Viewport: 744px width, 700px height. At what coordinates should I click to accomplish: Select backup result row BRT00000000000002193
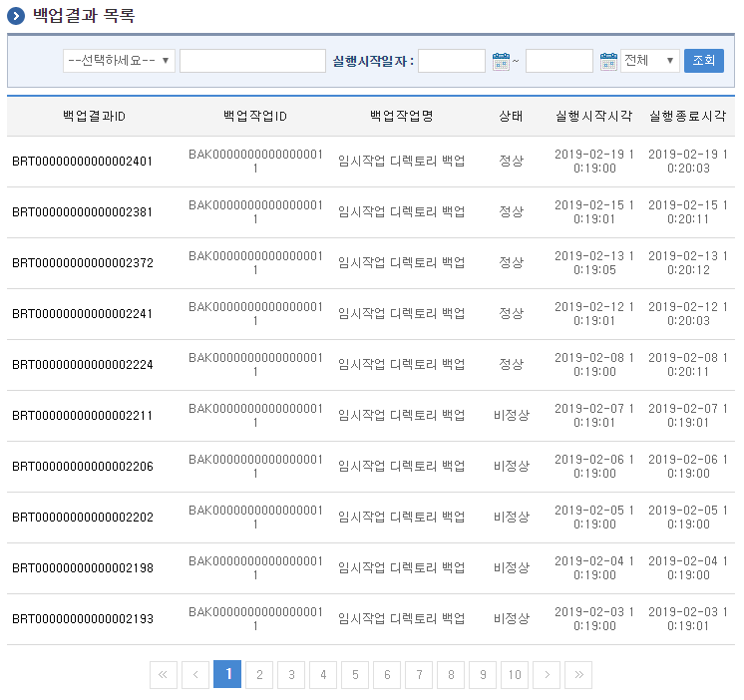click(83, 619)
